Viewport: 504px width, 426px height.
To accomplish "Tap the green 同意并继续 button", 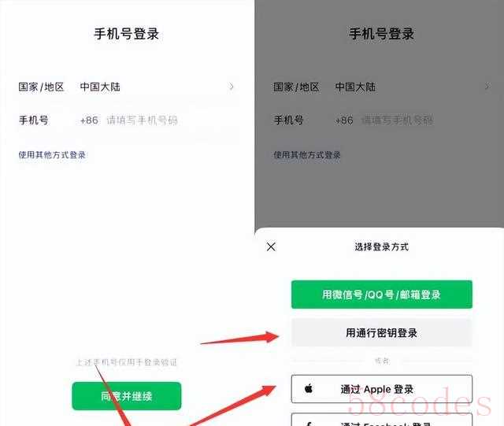I will [x=127, y=396].
